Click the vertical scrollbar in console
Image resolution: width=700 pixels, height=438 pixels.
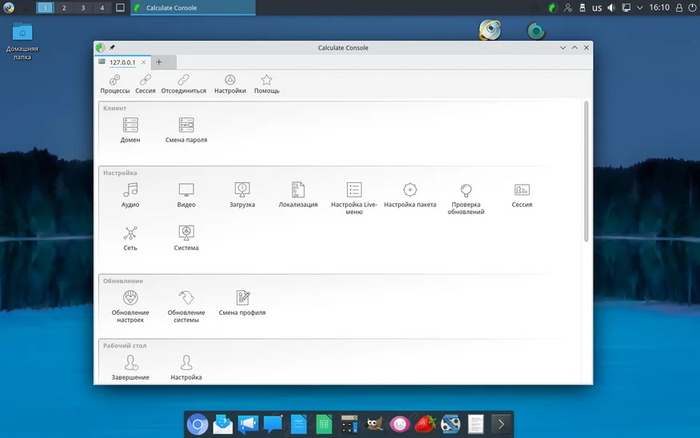(587, 170)
